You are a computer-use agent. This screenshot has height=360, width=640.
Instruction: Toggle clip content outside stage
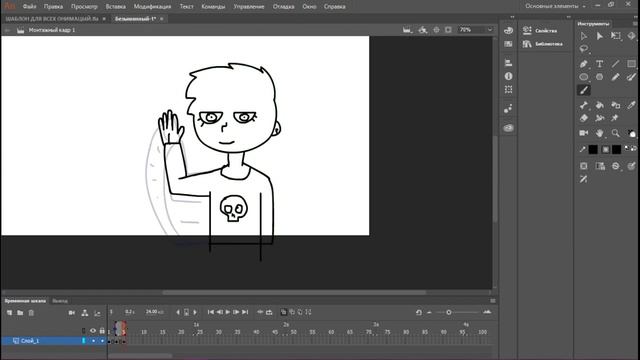(448, 30)
